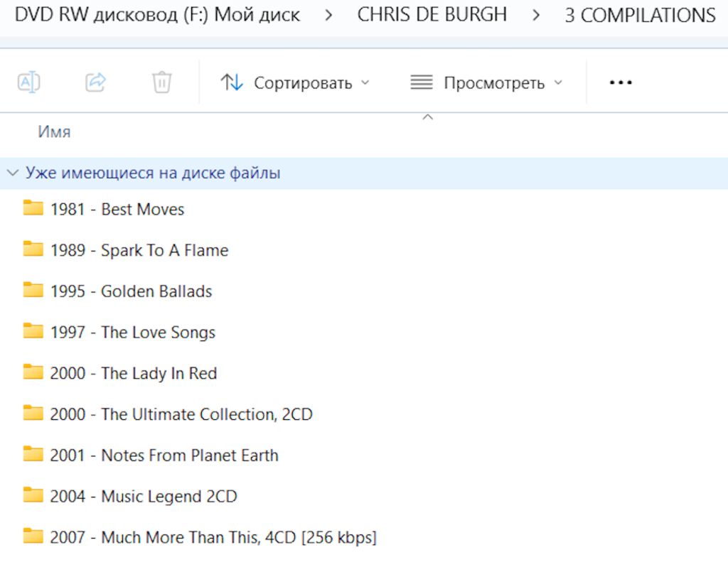Click the Delete trash icon
Image resolution: width=728 pixels, height=582 pixels.
161,82
